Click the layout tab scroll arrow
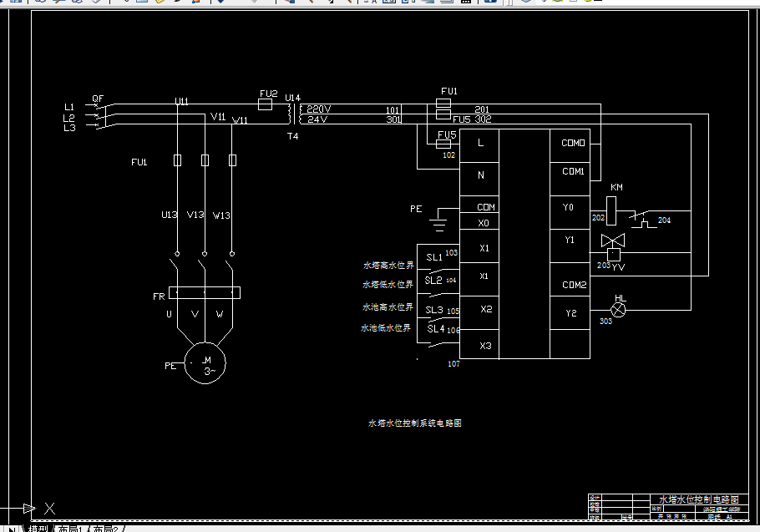 coord(12,529)
